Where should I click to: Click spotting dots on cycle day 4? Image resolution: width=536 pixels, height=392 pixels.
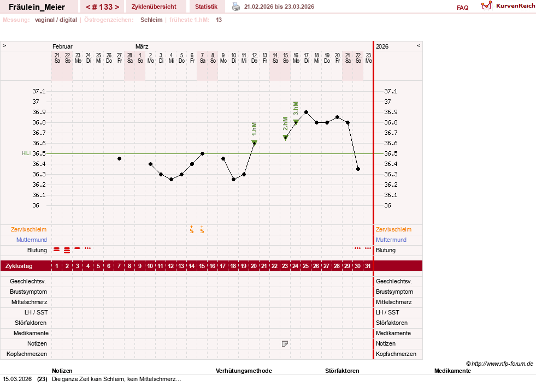[x=88, y=248]
